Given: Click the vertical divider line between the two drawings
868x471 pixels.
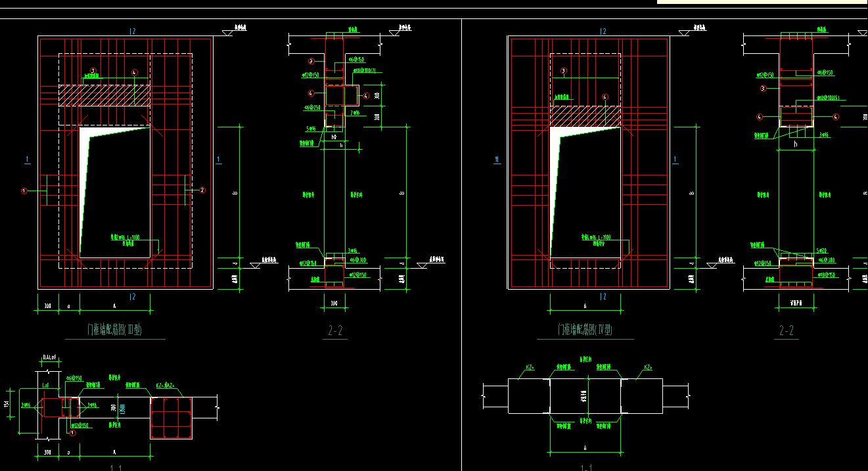Looking at the screenshot, I should pos(461,243).
